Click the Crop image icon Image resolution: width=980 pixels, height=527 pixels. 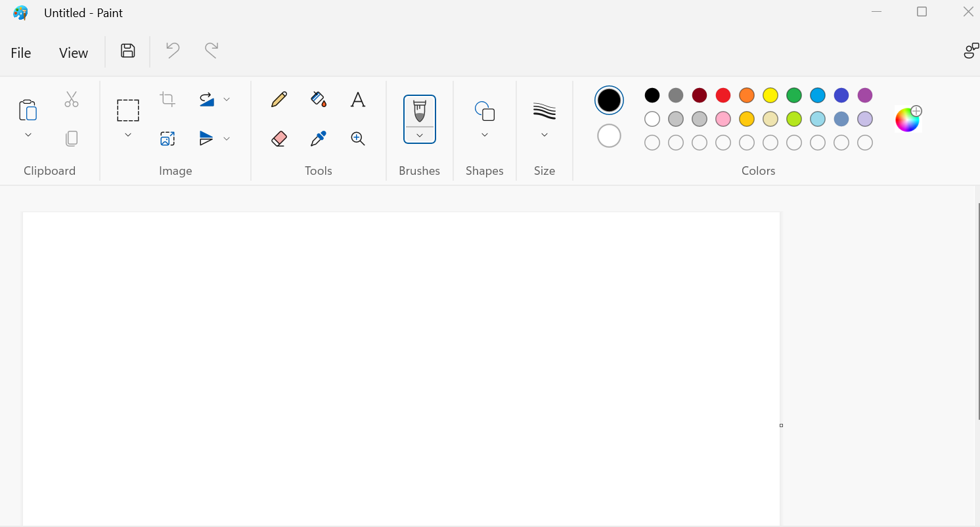(167, 99)
